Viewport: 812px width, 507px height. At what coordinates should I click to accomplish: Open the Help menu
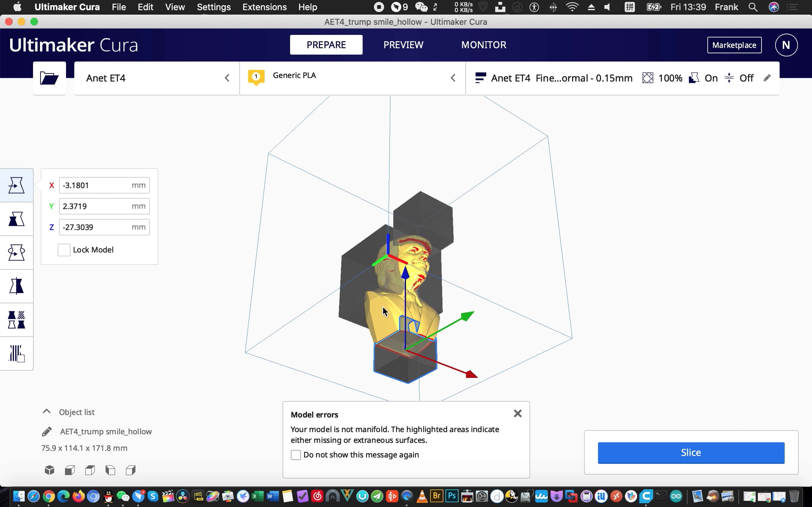point(308,7)
